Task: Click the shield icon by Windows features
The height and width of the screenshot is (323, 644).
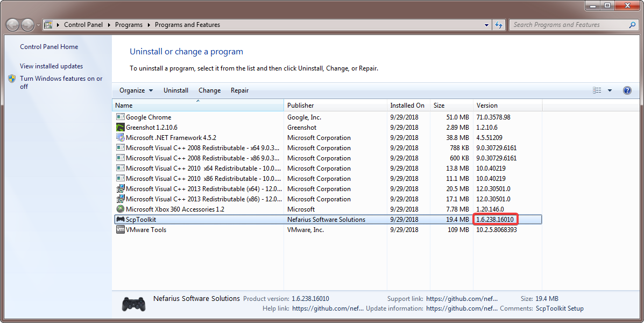Action: click(12, 79)
